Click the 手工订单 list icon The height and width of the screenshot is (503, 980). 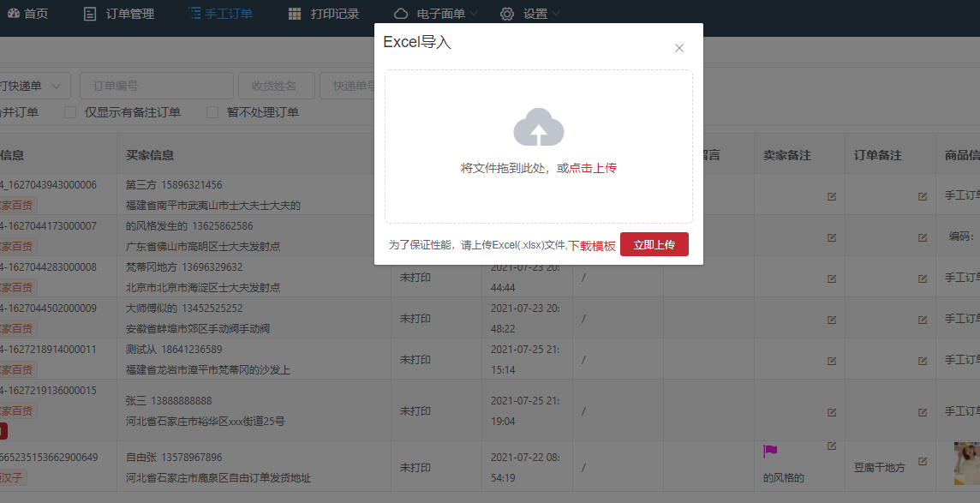(194, 14)
